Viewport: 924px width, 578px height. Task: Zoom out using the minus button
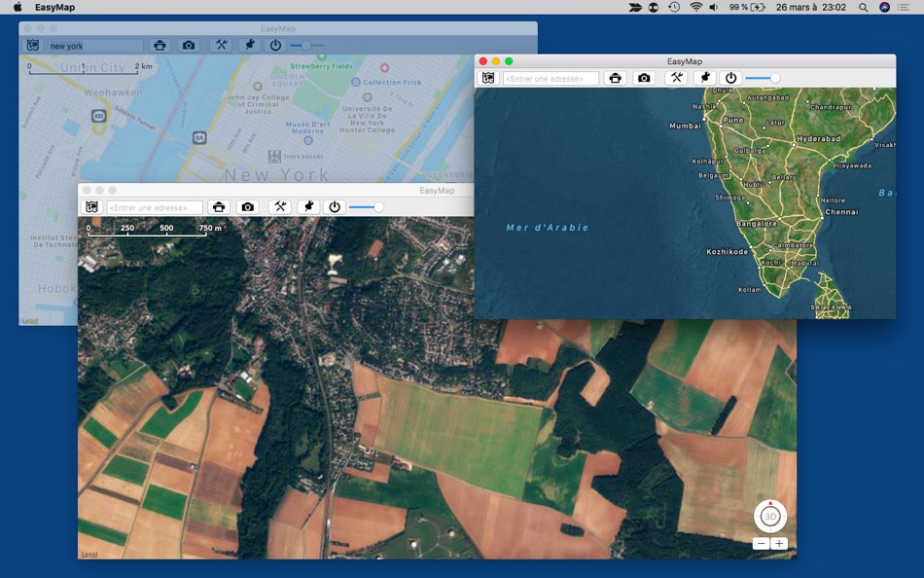pyautogui.click(x=762, y=544)
